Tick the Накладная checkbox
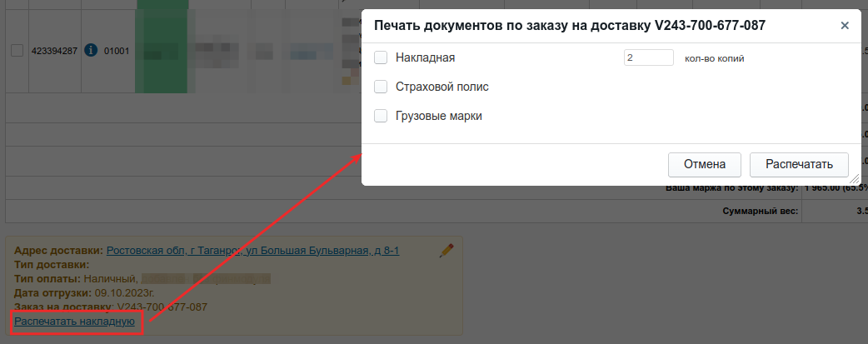This screenshot has height=344, width=868. click(381, 57)
